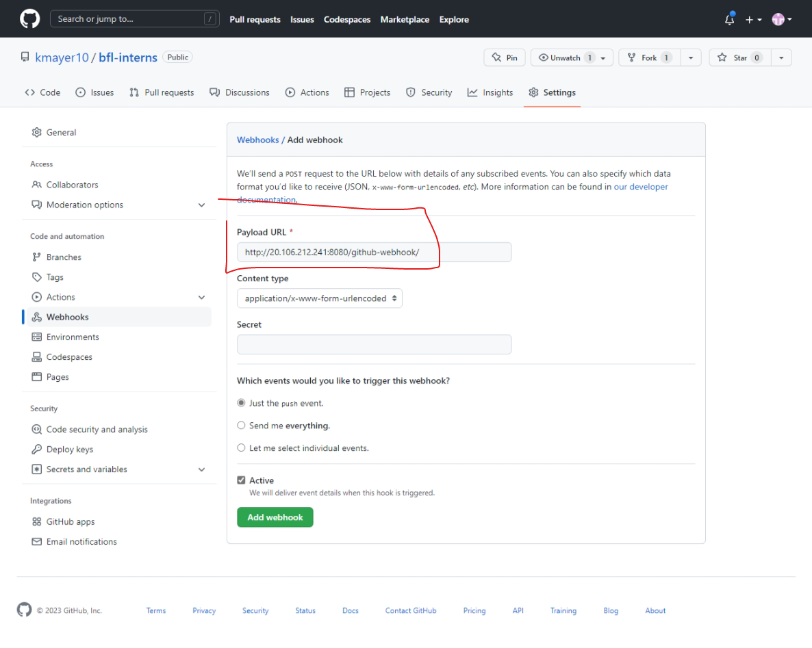Open the Insights tab

click(x=490, y=92)
